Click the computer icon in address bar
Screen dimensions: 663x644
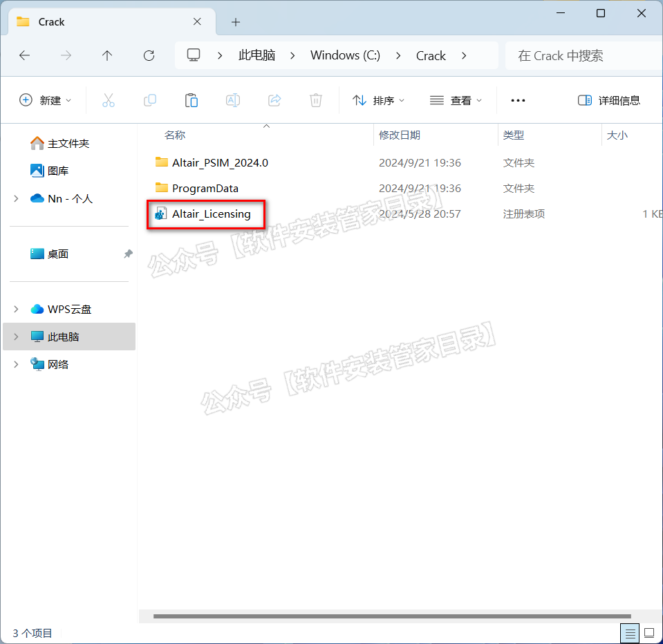coord(194,55)
